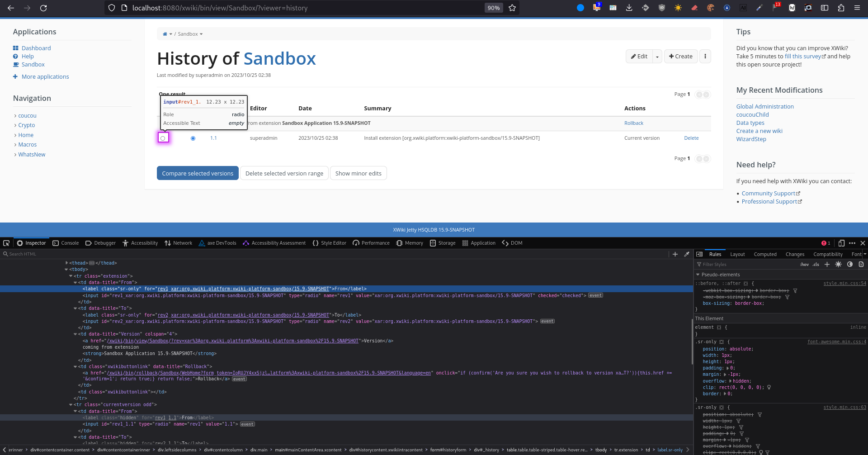Switch to the Debugger tab

[x=101, y=243]
